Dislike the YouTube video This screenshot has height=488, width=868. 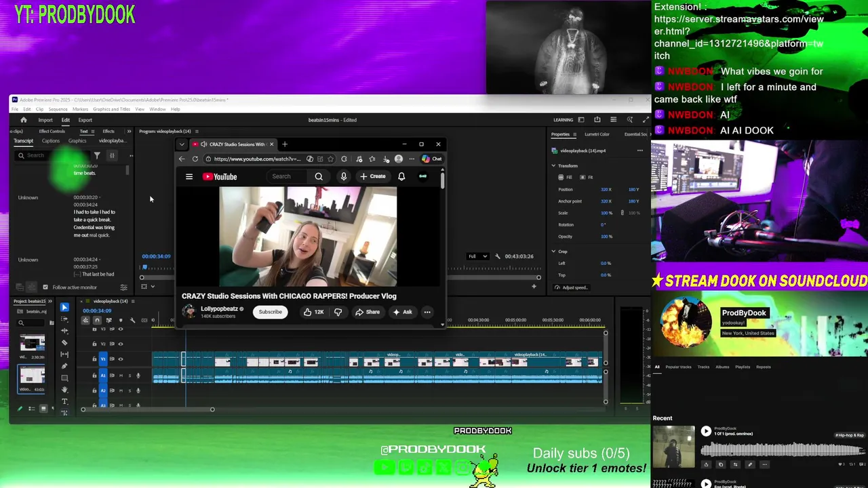click(x=338, y=312)
